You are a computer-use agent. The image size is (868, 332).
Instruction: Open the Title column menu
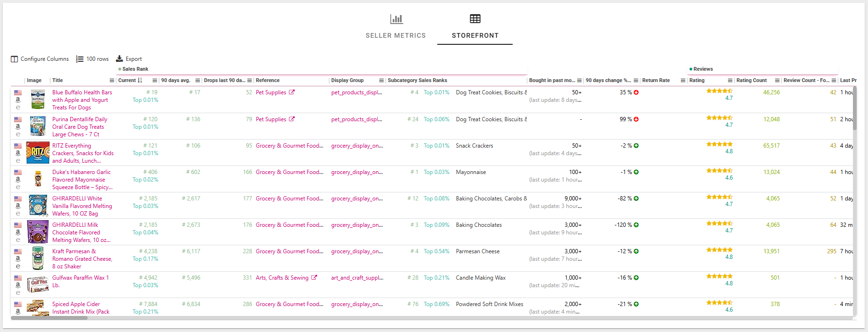point(112,81)
